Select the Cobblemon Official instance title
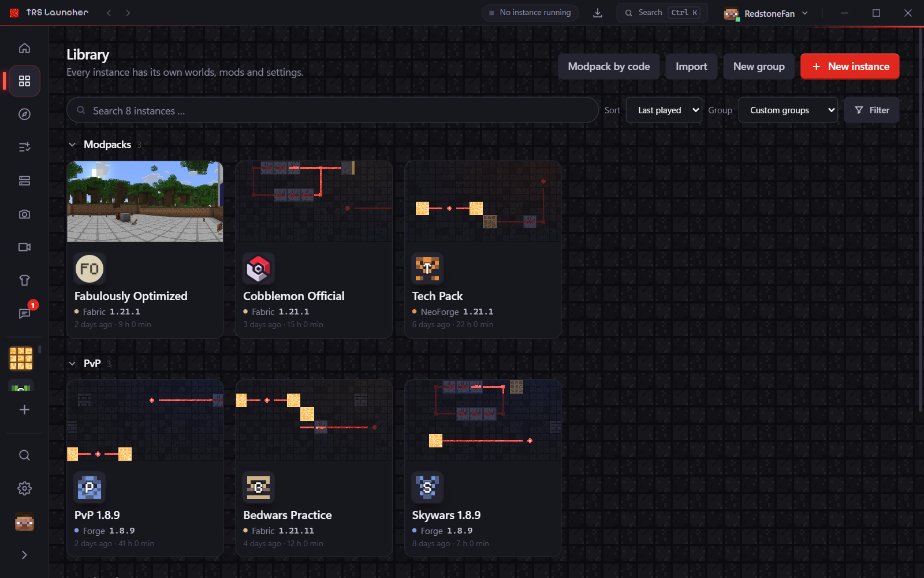The width and height of the screenshot is (924, 578). pyautogui.click(x=293, y=296)
